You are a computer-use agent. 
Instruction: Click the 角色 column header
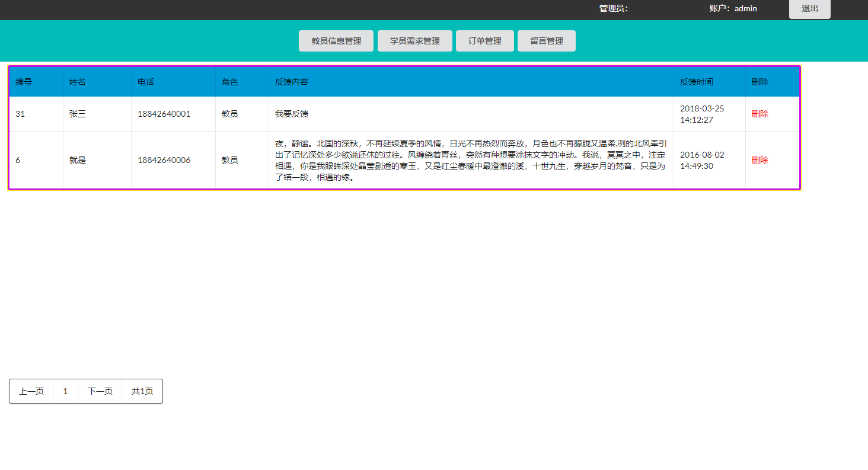point(230,82)
